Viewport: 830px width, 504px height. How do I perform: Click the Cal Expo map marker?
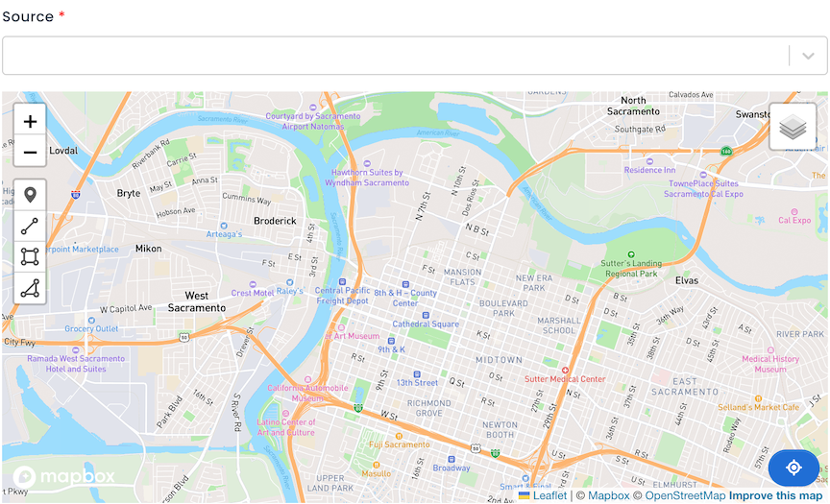click(794, 211)
